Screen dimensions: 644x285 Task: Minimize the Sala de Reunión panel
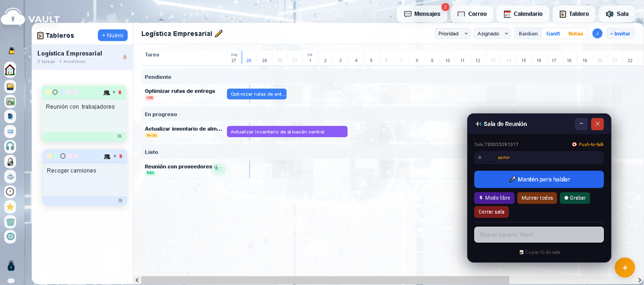point(581,124)
